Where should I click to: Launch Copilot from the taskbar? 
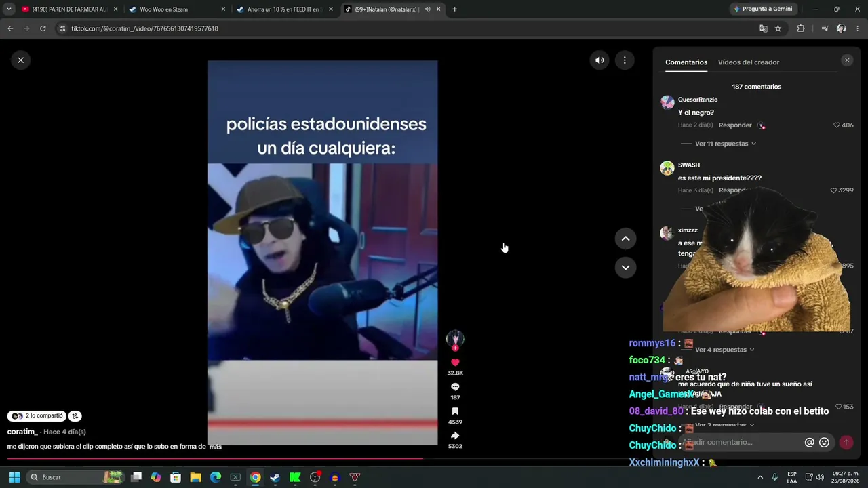[156, 477]
